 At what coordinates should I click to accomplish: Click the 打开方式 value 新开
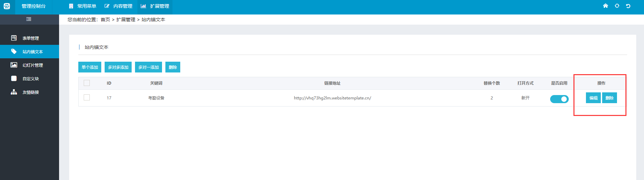pyautogui.click(x=526, y=98)
